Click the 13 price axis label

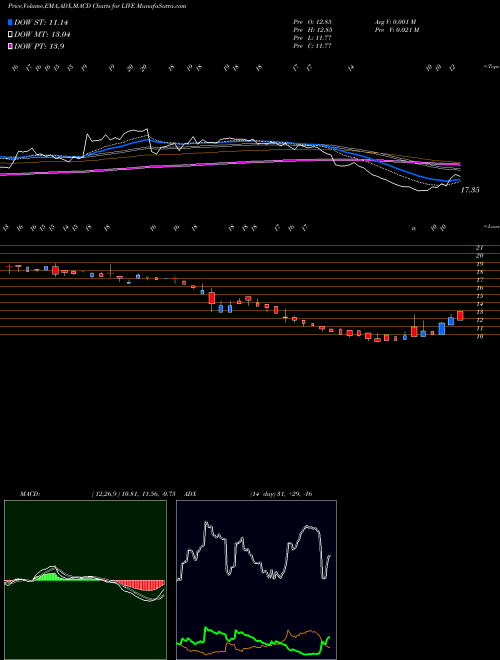479,312
